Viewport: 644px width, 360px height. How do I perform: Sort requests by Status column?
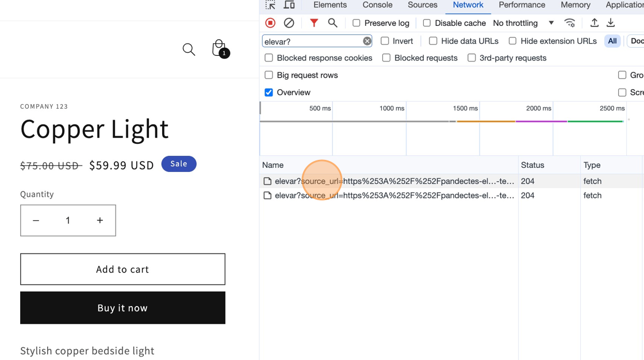pyautogui.click(x=550, y=165)
